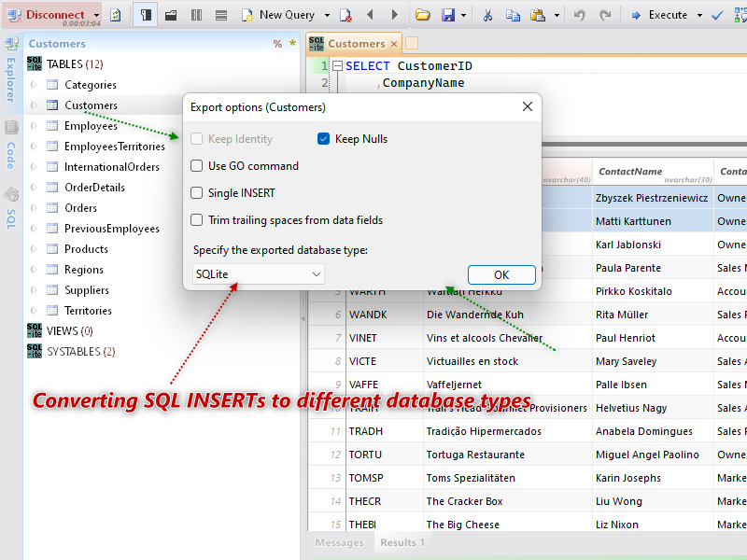This screenshot has height=560, width=747.
Task: Open the Code side panel tab
Action: point(11,146)
